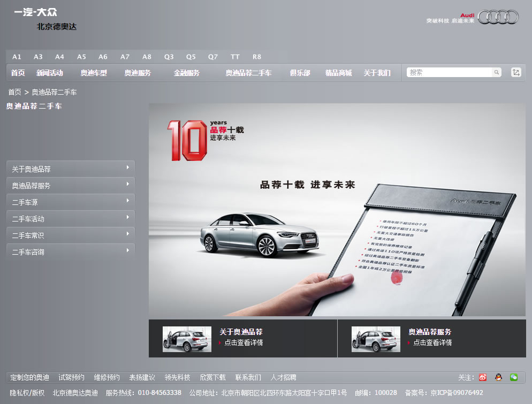532x404 pixels.
Task: Click the 10 years banner image
Action: (x=337, y=210)
